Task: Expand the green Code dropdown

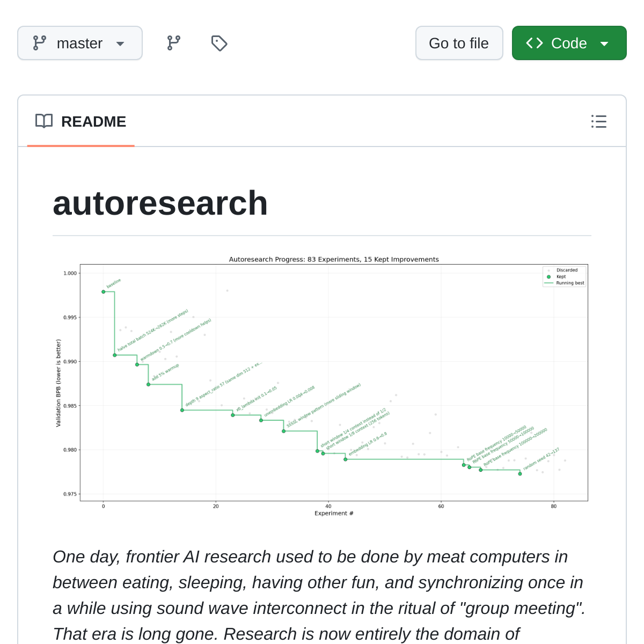Action: pos(605,43)
